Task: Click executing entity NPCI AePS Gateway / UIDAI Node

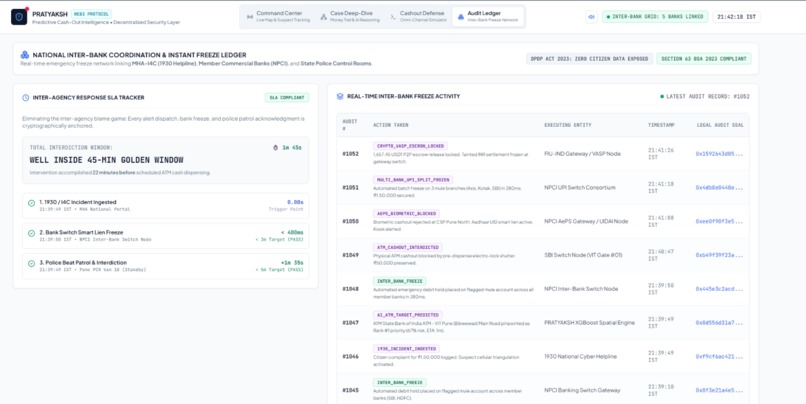Action: pos(586,222)
